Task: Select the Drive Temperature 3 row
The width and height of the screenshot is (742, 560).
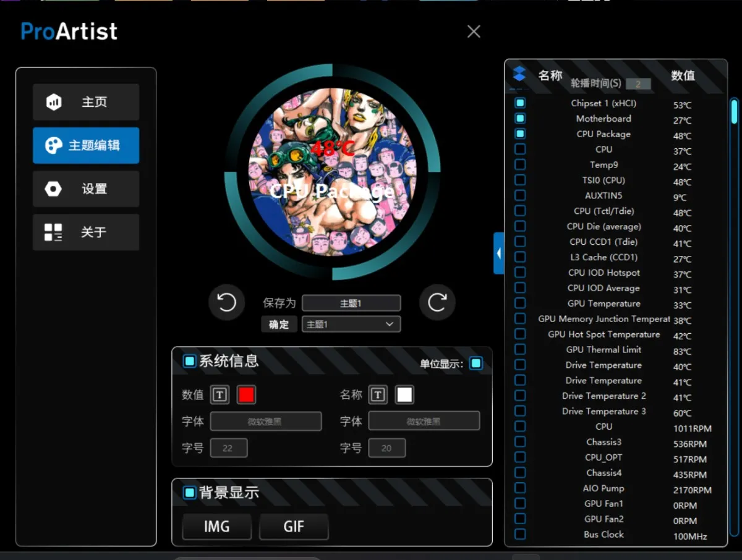Action: coord(604,411)
